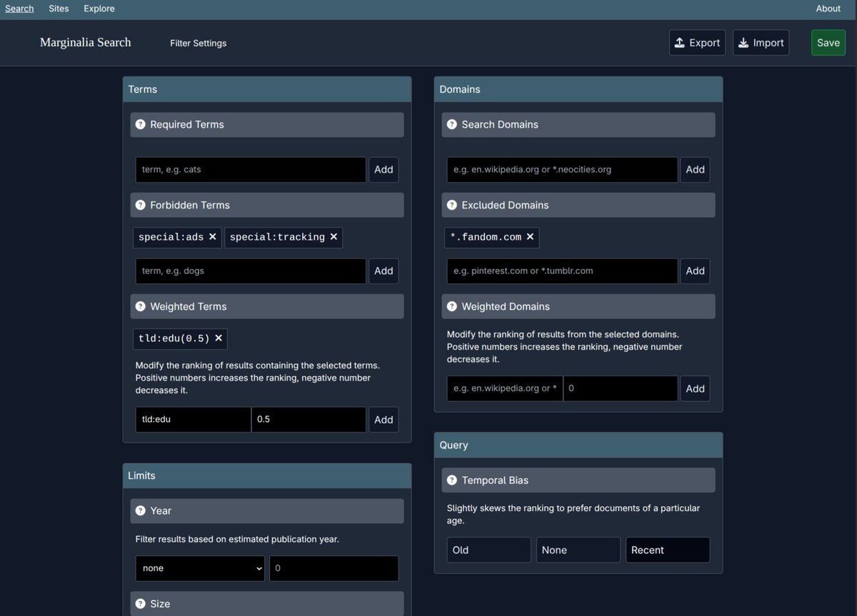The width and height of the screenshot is (857, 616).
Task: Click the help icon beside Forbidden Terms
Action: coord(141,205)
